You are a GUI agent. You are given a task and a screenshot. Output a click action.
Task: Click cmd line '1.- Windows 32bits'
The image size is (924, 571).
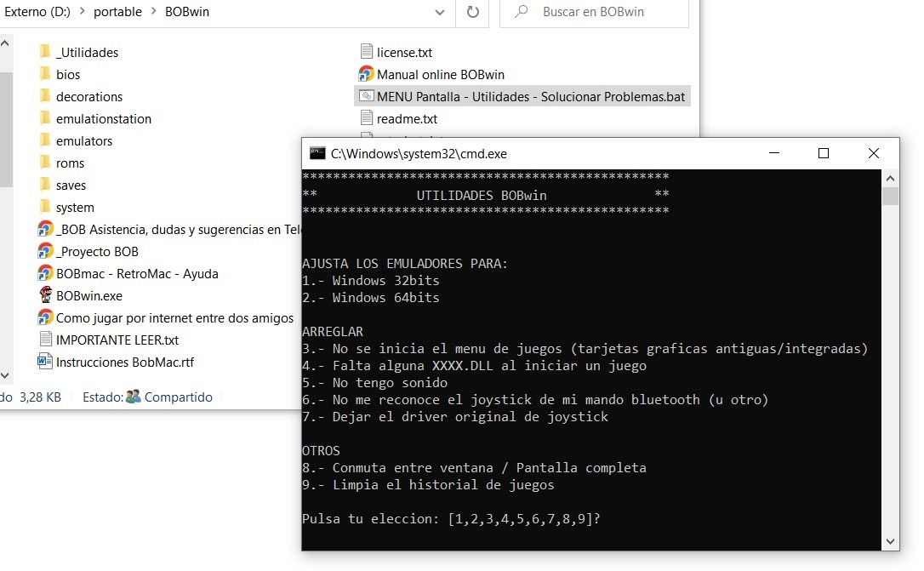tap(371, 281)
